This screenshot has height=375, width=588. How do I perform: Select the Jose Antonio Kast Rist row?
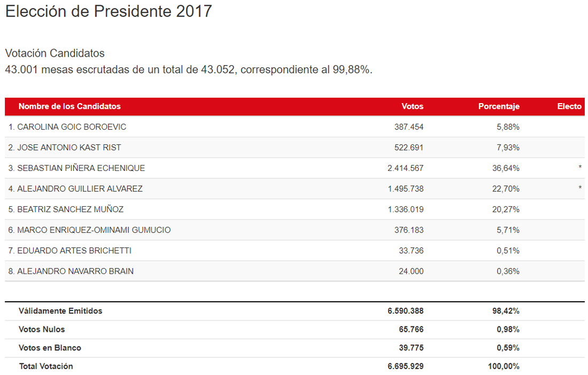295,147
